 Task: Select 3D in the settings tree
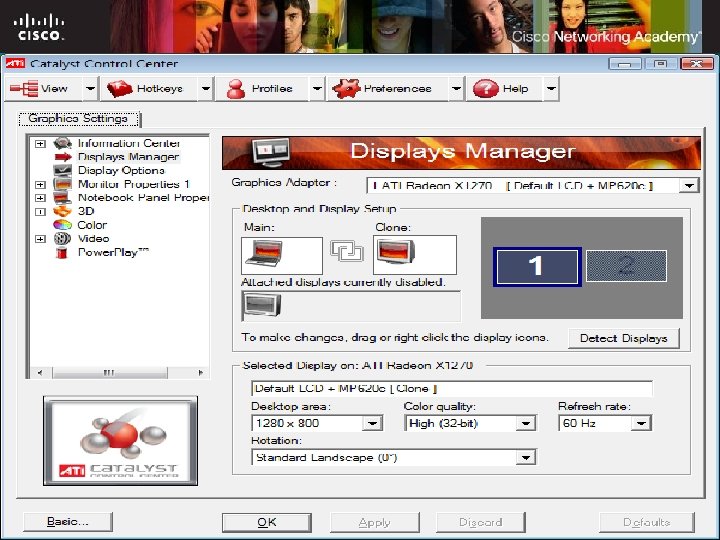[86, 211]
